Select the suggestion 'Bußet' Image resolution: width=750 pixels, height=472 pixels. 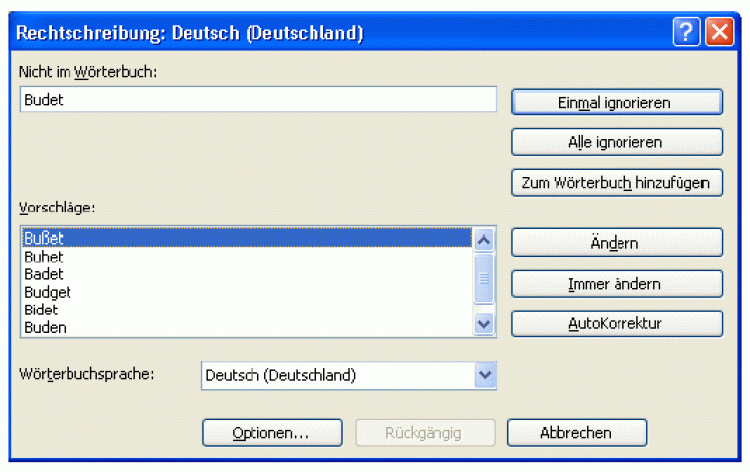click(x=244, y=239)
